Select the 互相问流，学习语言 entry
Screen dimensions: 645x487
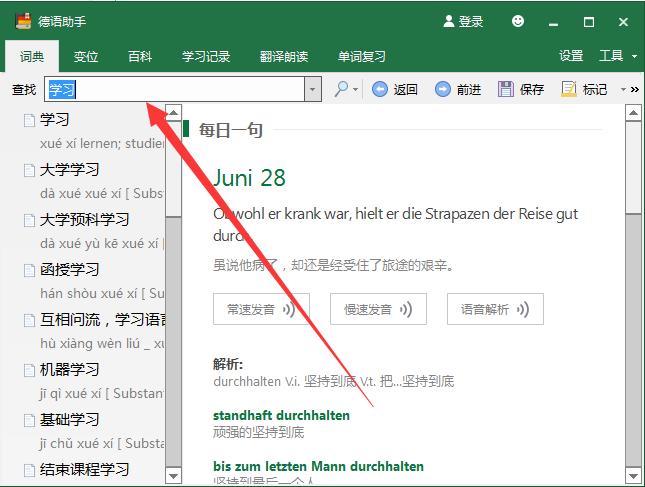pos(102,320)
